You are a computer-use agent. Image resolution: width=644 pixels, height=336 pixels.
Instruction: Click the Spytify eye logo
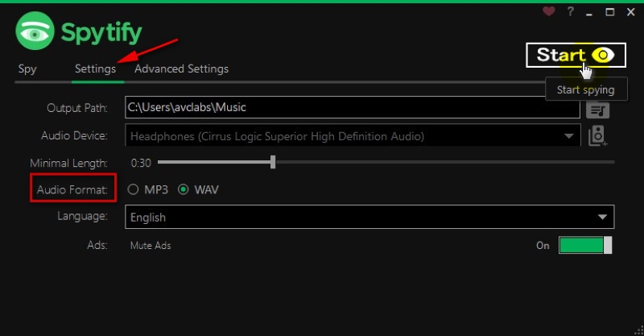(x=35, y=31)
